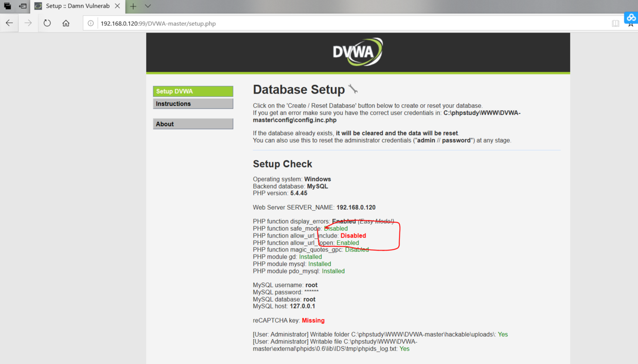Click the DVWA logo banner
This screenshot has width=638, height=364.
pyautogui.click(x=358, y=52)
